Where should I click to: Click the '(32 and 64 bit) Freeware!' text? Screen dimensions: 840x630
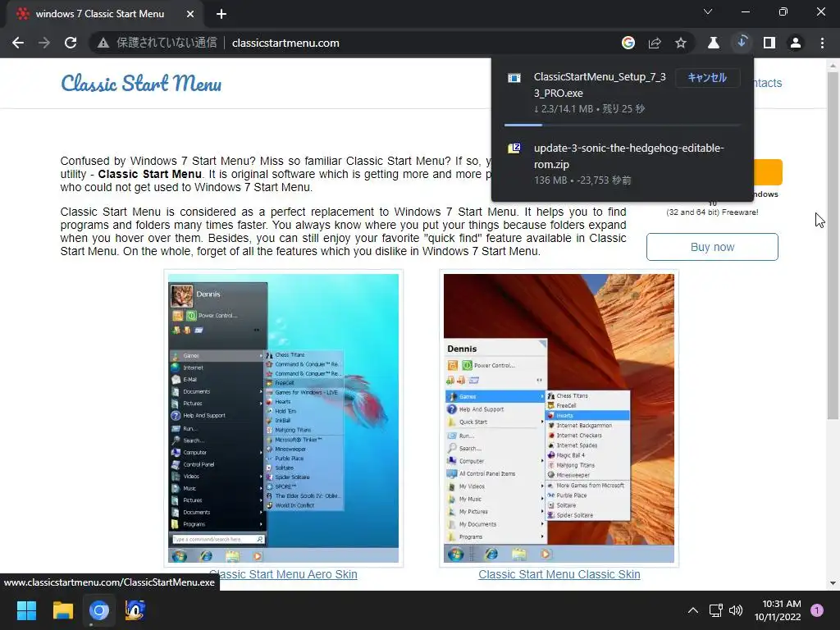[x=712, y=212]
